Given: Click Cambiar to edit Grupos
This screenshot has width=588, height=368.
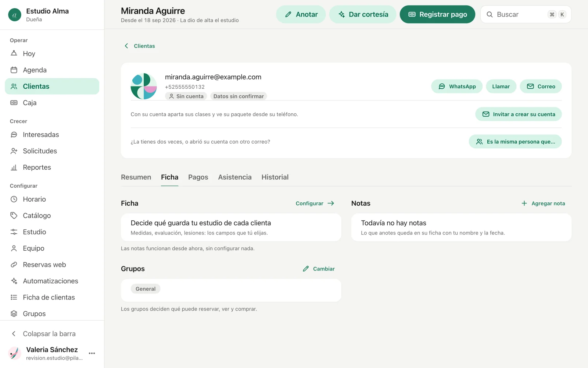Looking at the screenshot, I should coord(319,269).
